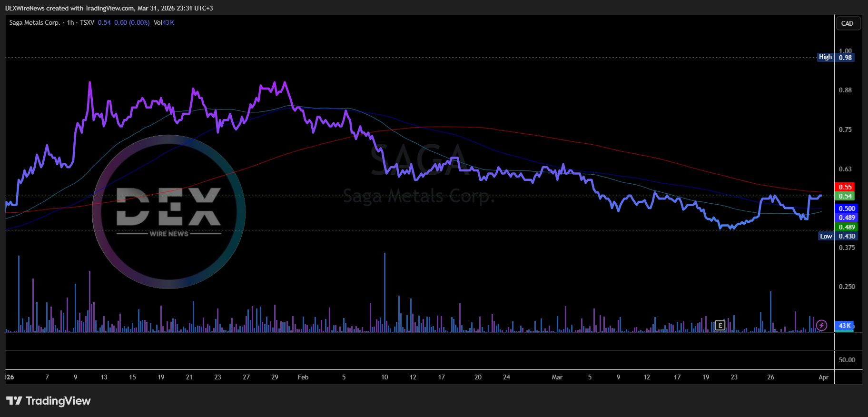Click the Feb label on time axis
Screen dimensions: 868x417
[x=303, y=377]
